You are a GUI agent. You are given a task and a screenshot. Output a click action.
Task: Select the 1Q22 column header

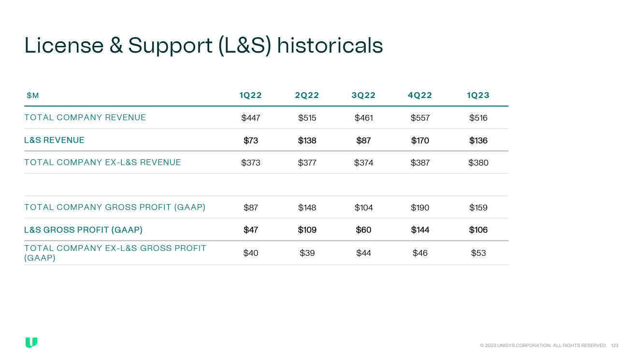[250, 95]
